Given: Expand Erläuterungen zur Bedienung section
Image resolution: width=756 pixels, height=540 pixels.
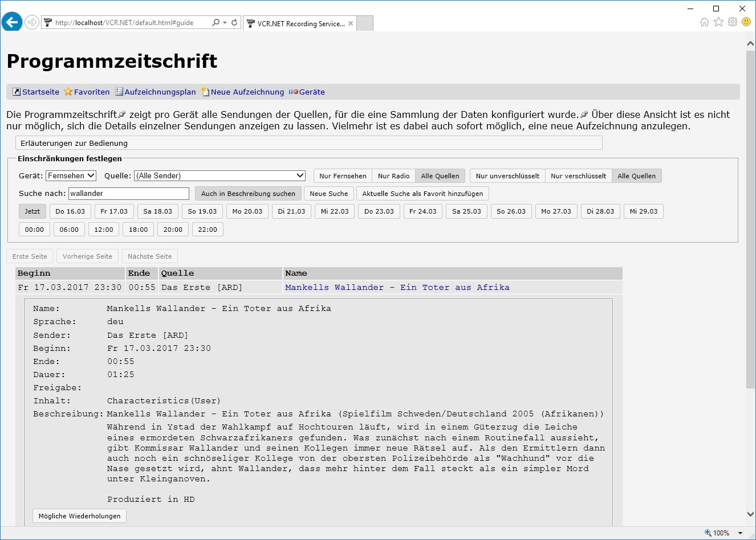Looking at the screenshot, I should pos(308,143).
